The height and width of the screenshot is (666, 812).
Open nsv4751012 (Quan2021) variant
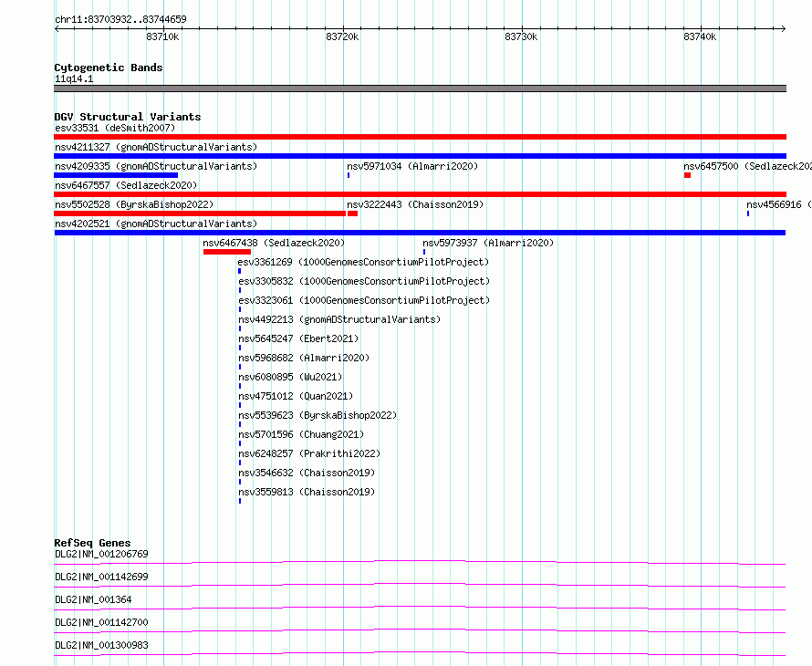coord(296,396)
